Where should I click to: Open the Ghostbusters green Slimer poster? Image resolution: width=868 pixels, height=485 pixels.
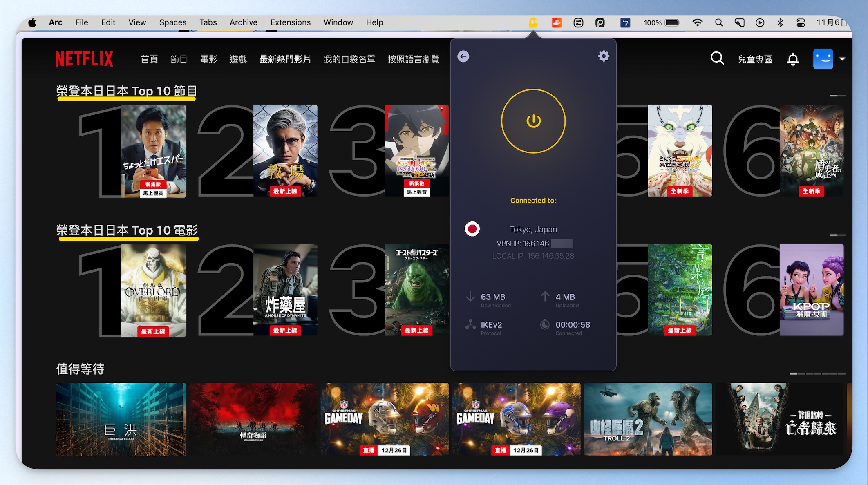(x=417, y=291)
